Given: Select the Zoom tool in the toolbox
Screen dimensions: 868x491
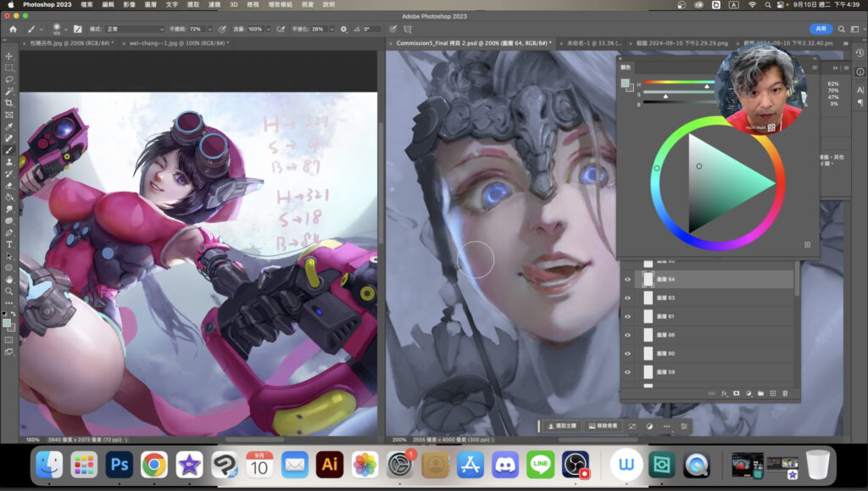Looking at the screenshot, I should [x=9, y=291].
